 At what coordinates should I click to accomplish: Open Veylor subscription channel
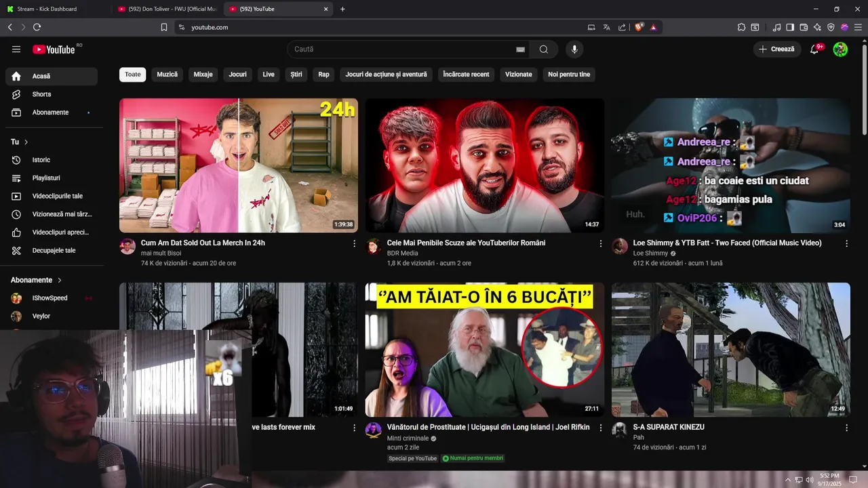pyautogui.click(x=52, y=317)
